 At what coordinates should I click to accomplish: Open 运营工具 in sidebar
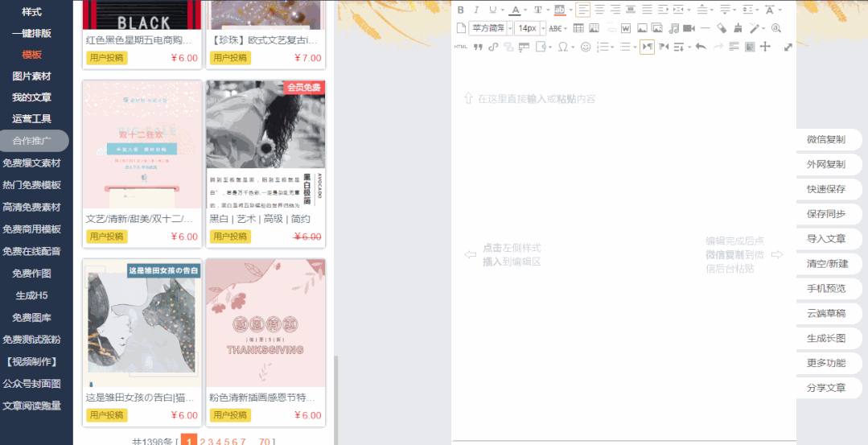pyautogui.click(x=31, y=118)
